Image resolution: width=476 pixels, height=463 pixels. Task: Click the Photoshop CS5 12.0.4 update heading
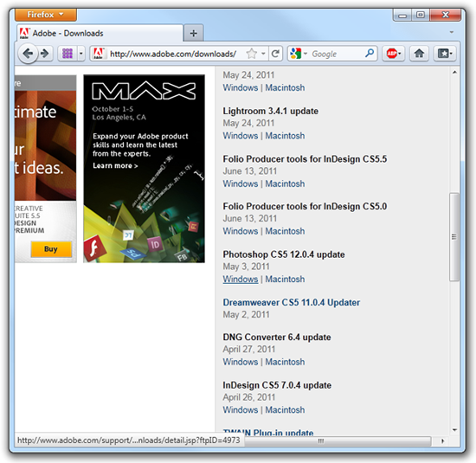tap(284, 254)
